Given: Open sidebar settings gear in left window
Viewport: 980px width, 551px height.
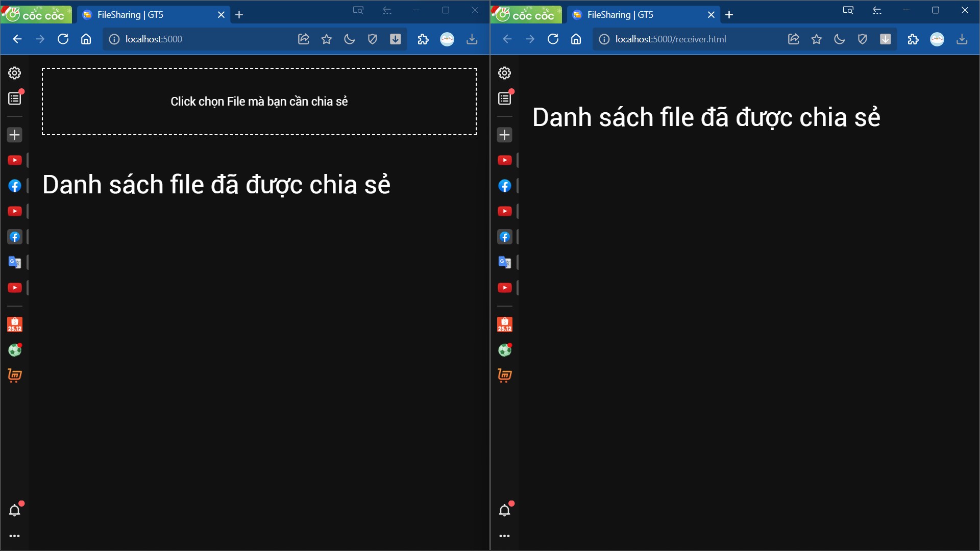Looking at the screenshot, I should [x=15, y=73].
